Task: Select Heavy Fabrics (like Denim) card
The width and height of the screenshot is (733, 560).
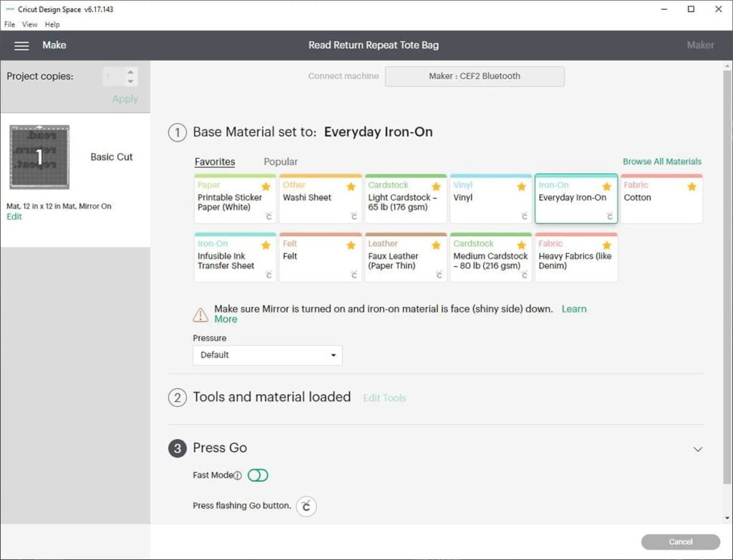Action: [576, 257]
